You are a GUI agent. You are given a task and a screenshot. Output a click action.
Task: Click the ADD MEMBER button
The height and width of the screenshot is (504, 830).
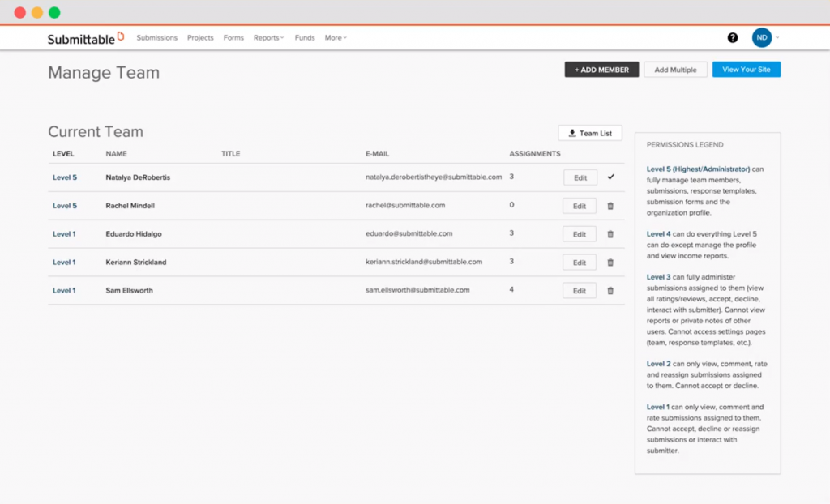[601, 70]
